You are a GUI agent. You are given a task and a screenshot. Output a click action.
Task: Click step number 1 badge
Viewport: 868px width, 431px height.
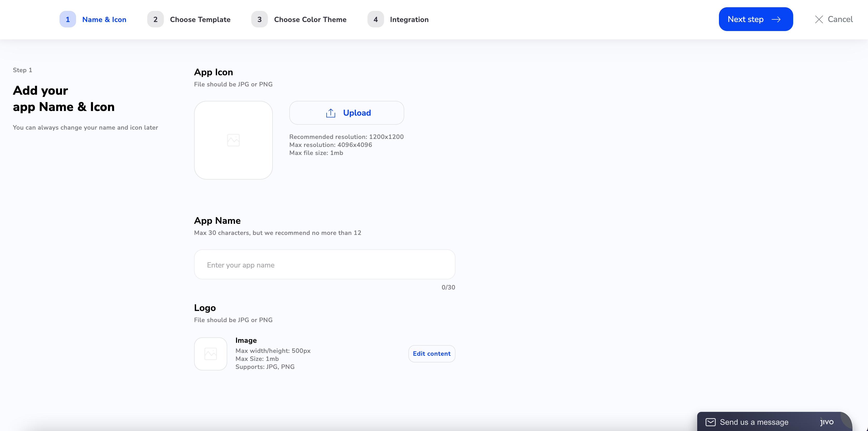click(x=68, y=19)
